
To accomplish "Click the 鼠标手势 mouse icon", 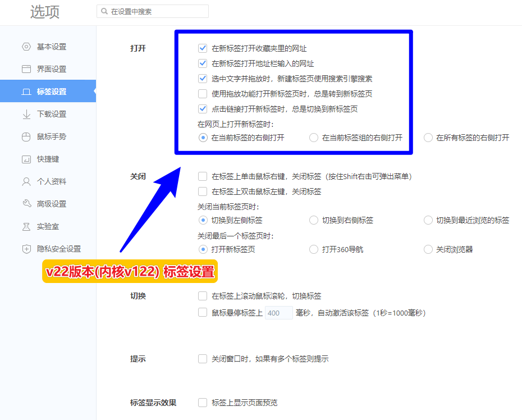I will tap(26, 136).
